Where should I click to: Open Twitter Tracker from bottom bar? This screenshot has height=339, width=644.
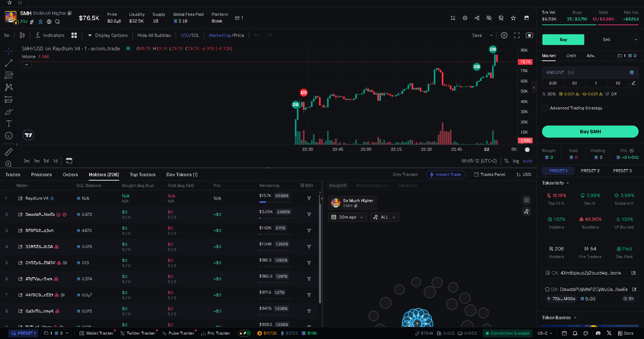click(137, 333)
